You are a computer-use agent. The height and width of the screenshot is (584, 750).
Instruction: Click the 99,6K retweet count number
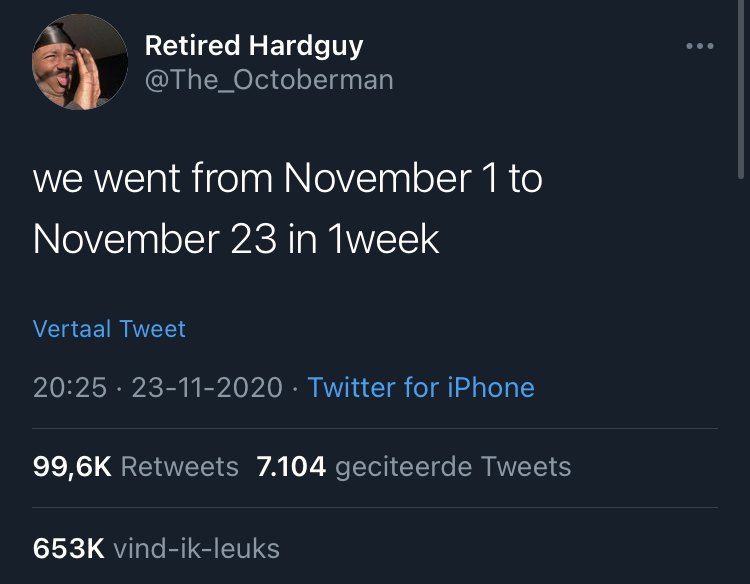pos(72,466)
